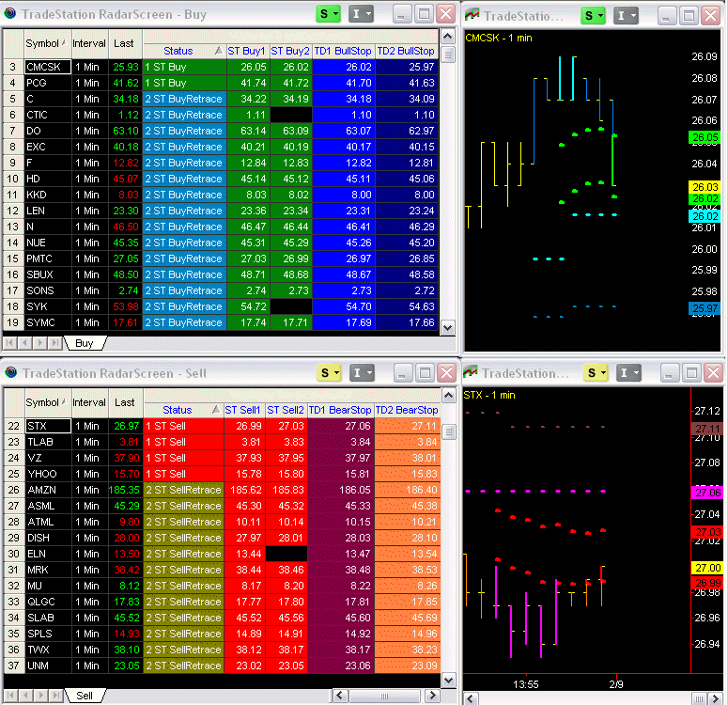Close the CMCSK chart window
728x705 pixels.
pos(710,16)
